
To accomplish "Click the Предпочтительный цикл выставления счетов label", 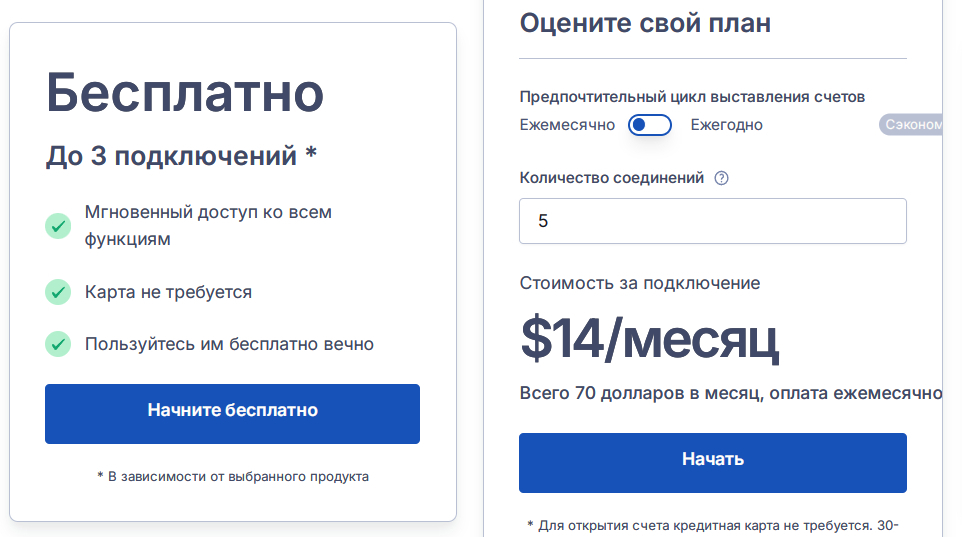I will 692,97.
